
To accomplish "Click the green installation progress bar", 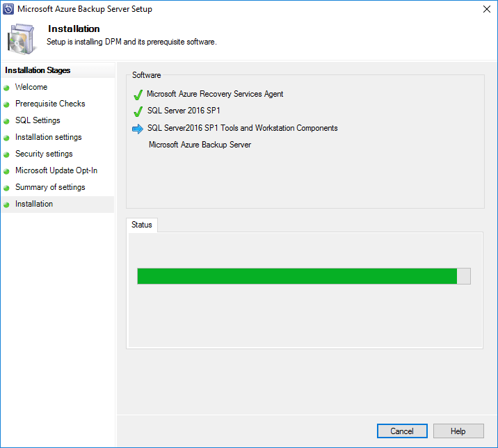I will coord(304,276).
